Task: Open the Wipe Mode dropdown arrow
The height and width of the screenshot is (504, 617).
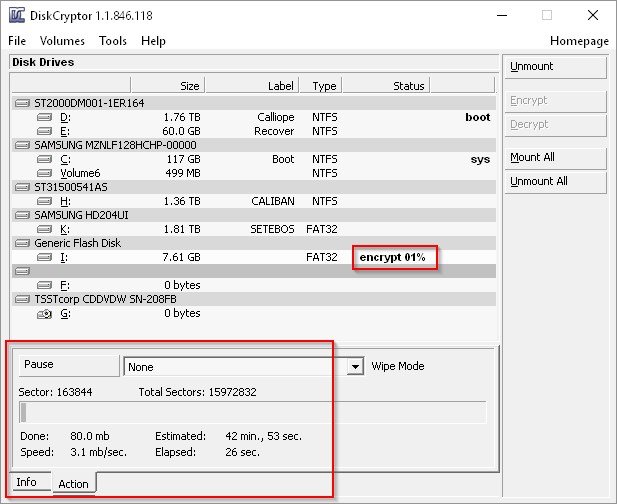Action: coord(355,367)
